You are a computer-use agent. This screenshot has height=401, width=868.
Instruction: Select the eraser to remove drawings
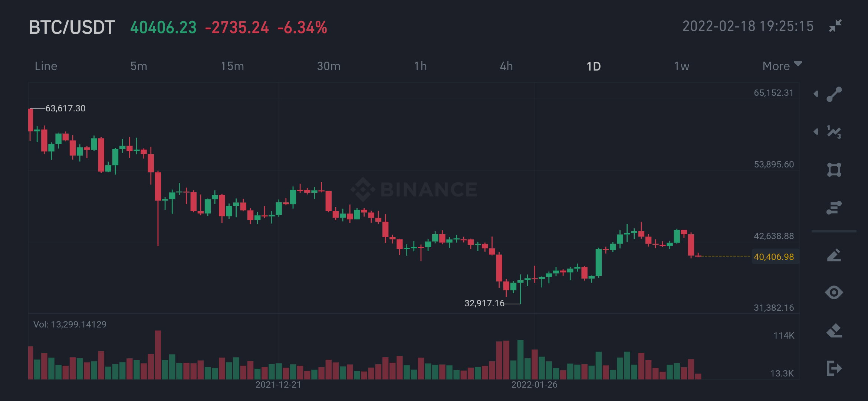coord(834,330)
